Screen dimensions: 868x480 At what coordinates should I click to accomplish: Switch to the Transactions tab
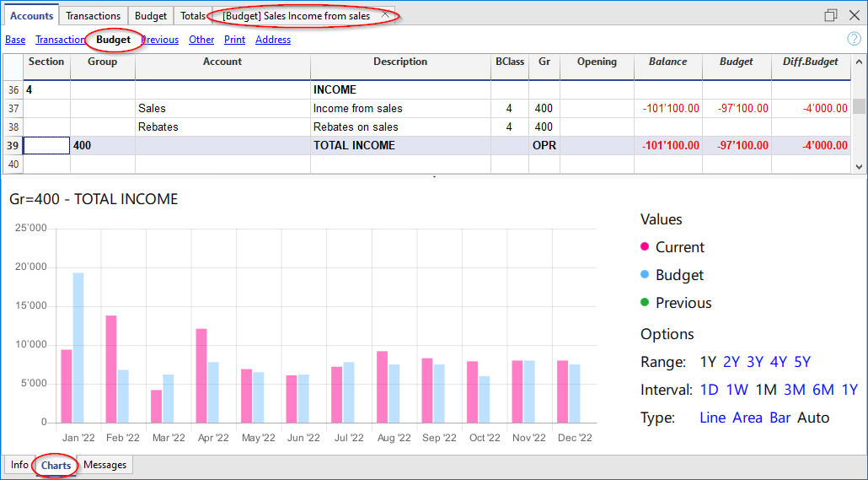click(x=94, y=16)
